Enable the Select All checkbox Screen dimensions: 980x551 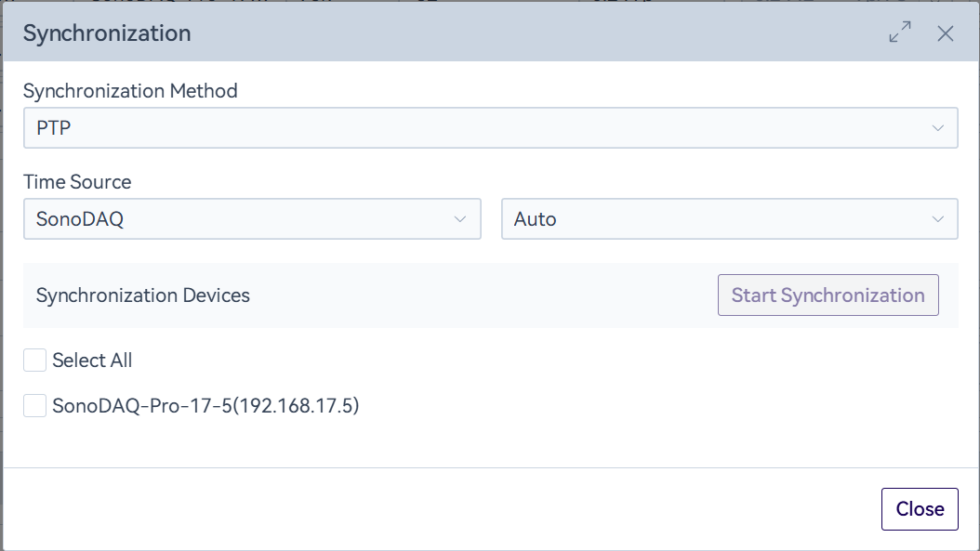tap(35, 361)
